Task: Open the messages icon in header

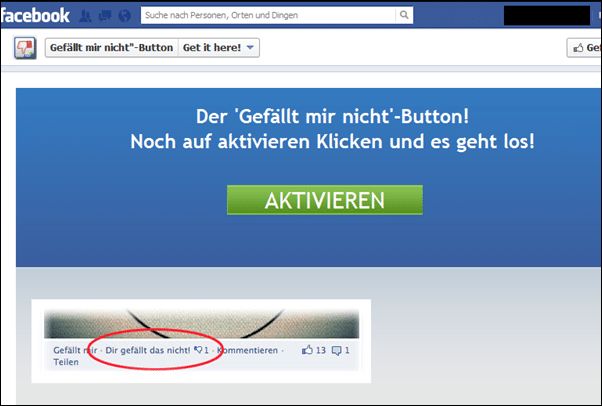Action: [105, 16]
